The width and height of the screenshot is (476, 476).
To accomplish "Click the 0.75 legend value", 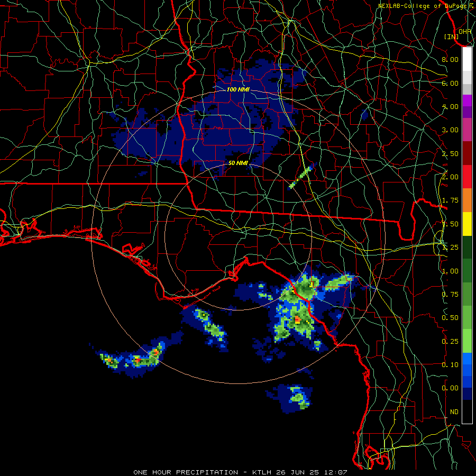I will [x=450, y=295].
